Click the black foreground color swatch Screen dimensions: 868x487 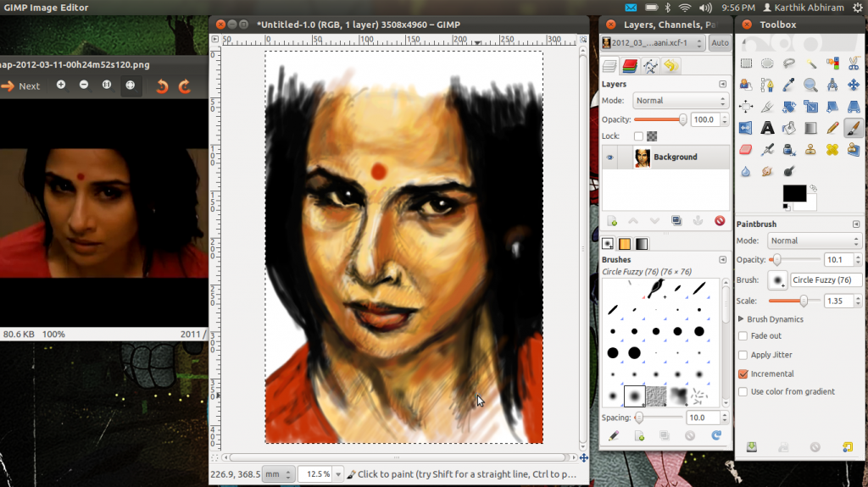(x=794, y=194)
